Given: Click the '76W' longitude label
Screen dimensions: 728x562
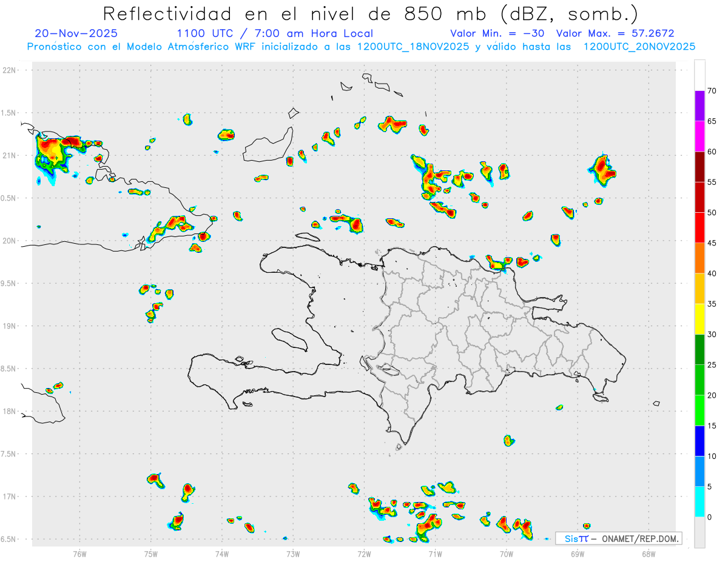Looking at the screenshot, I should tap(79, 554).
